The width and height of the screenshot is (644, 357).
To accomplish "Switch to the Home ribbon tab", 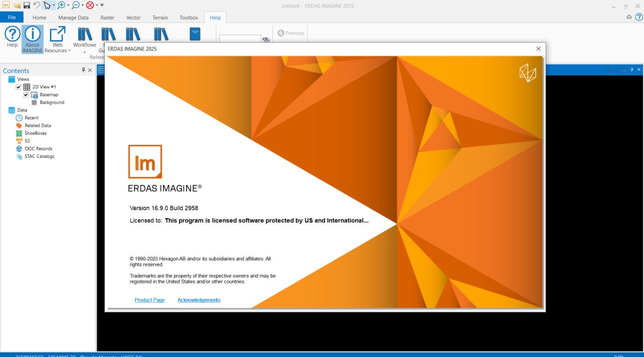I will [x=39, y=18].
